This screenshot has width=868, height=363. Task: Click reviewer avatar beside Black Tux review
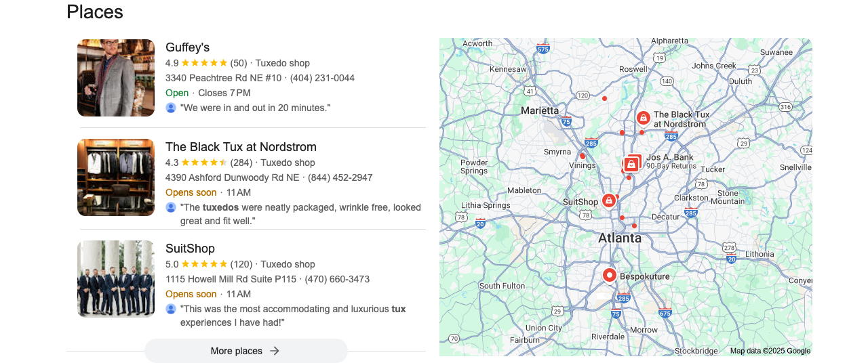tap(171, 207)
